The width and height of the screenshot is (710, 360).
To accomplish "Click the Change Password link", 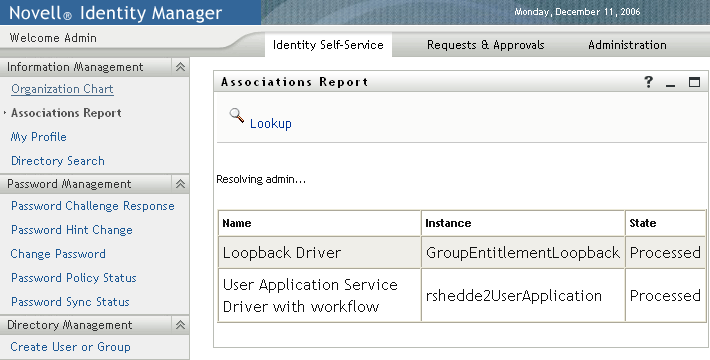I will (x=58, y=254).
